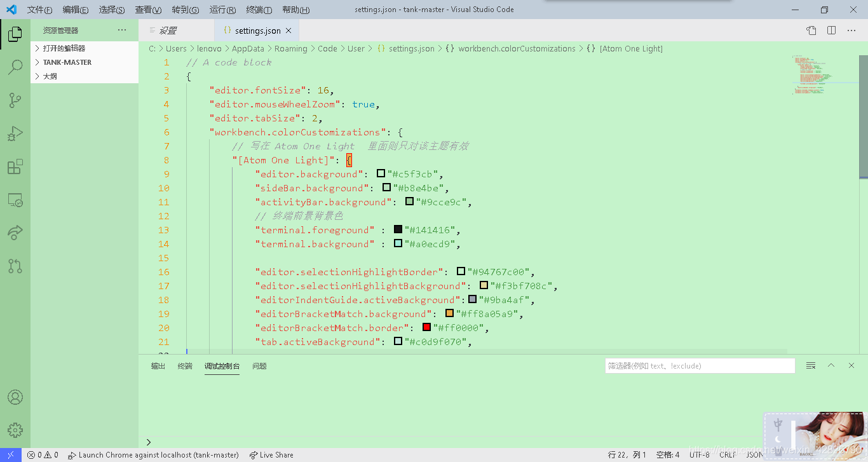Open the Help menu
Image resolution: width=868 pixels, height=462 pixels.
(296, 10)
